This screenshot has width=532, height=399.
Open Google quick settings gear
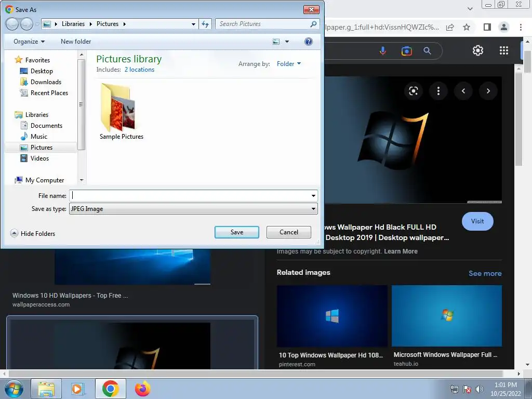point(478,50)
